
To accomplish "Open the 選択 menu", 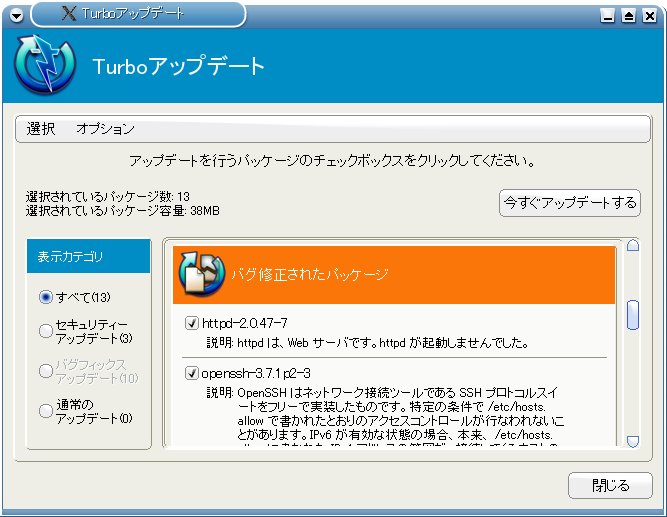I will pos(40,129).
